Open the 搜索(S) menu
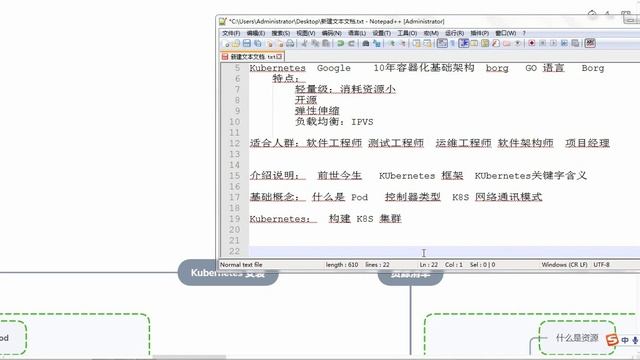The width and height of the screenshot is (640, 360). [x=280, y=33]
